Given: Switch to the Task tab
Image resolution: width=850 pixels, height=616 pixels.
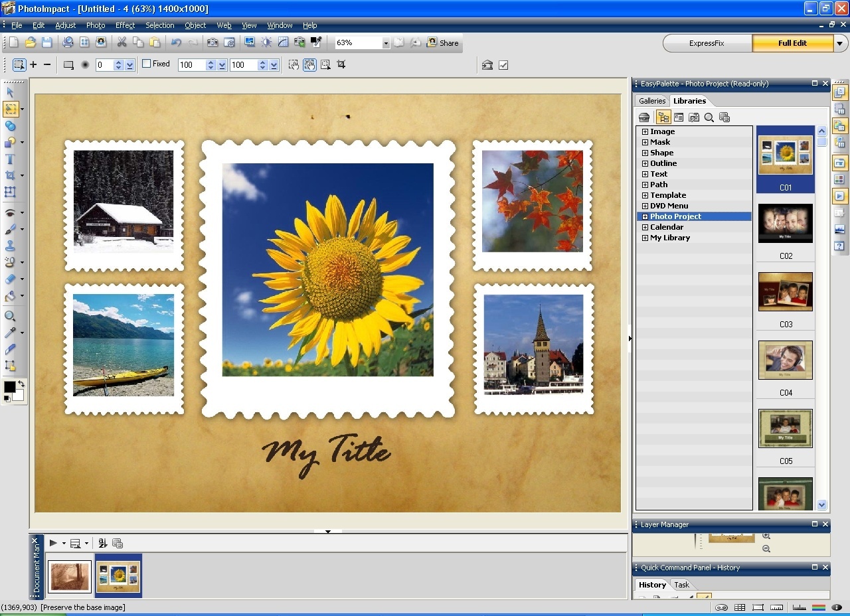Looking at the screenshot, I should (682, 585).
